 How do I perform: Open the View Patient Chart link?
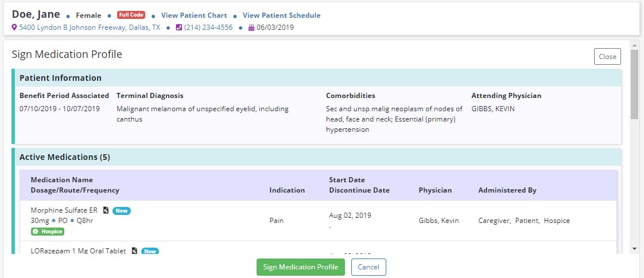coord(194,15)
